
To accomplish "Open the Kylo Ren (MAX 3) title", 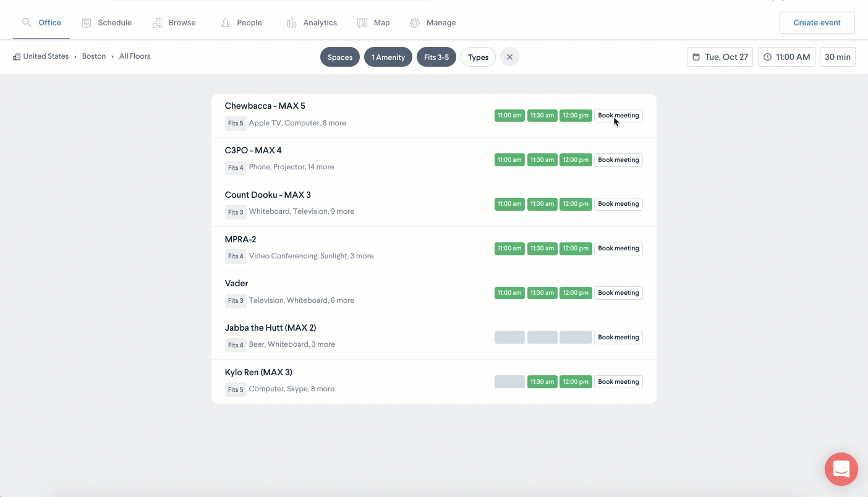I will click(258, 373).
